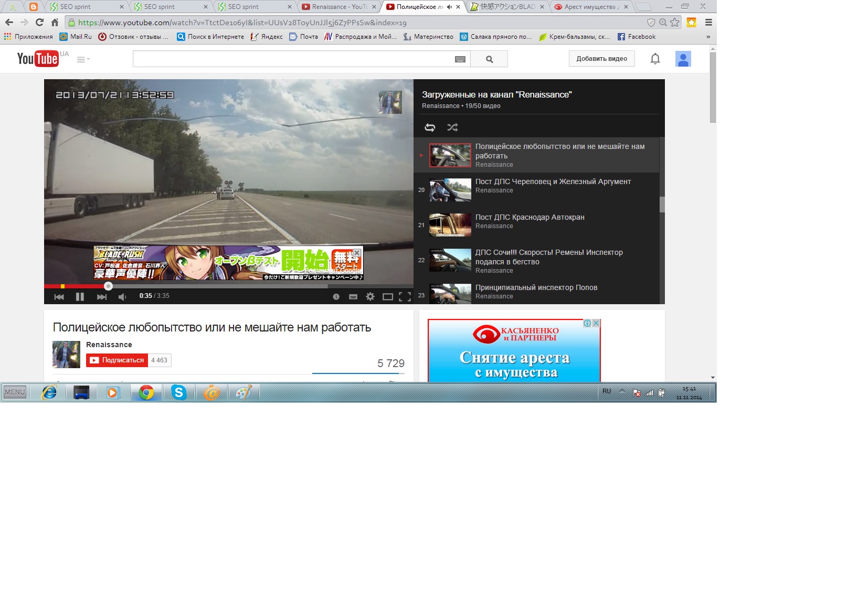Toggle playlist shuffle icon
Screen dimensions: 868x611
pyautogui.click(x=452, y=127)
